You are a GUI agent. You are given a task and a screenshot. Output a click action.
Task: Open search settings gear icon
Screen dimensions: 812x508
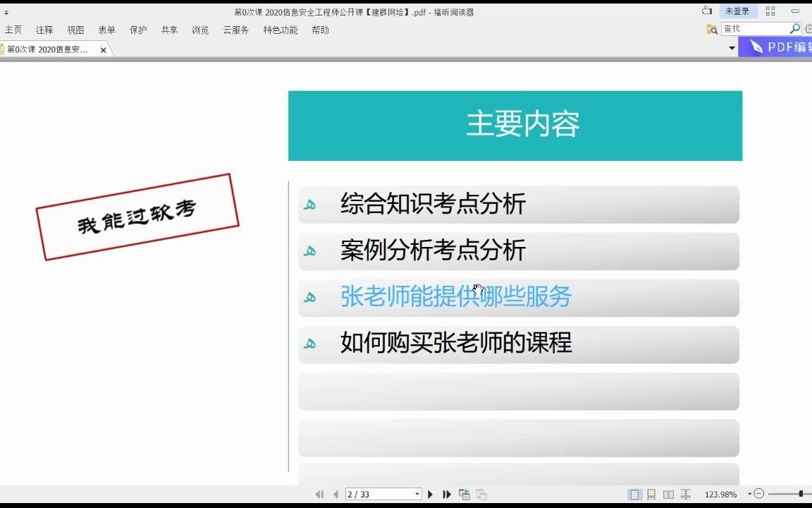click(810, 29)
